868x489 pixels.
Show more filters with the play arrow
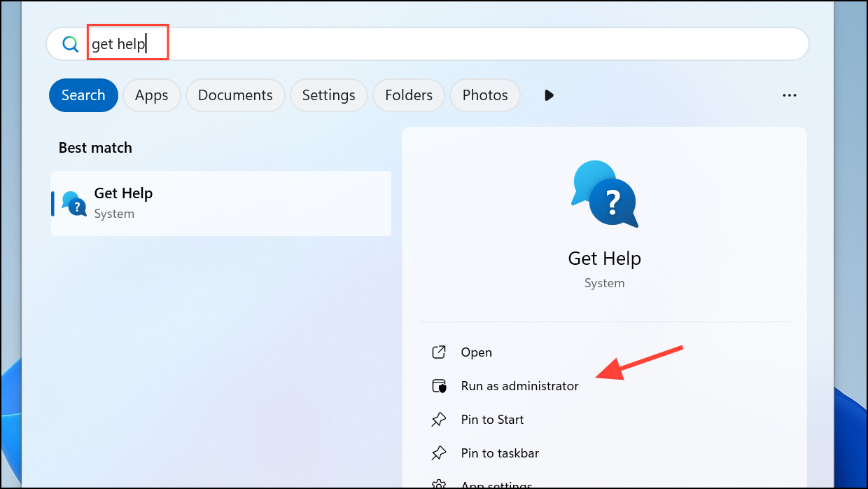tap(549, 95)
